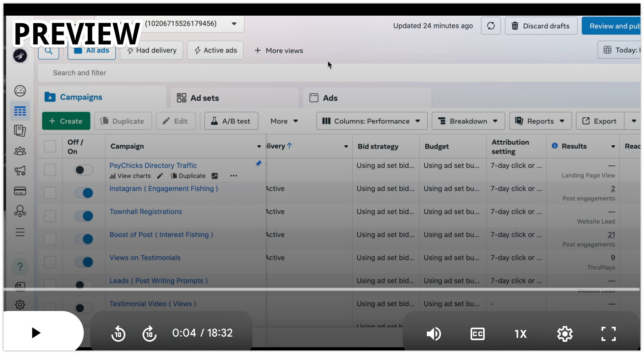Open the Columns: Performance dropdown

point(372,121)
